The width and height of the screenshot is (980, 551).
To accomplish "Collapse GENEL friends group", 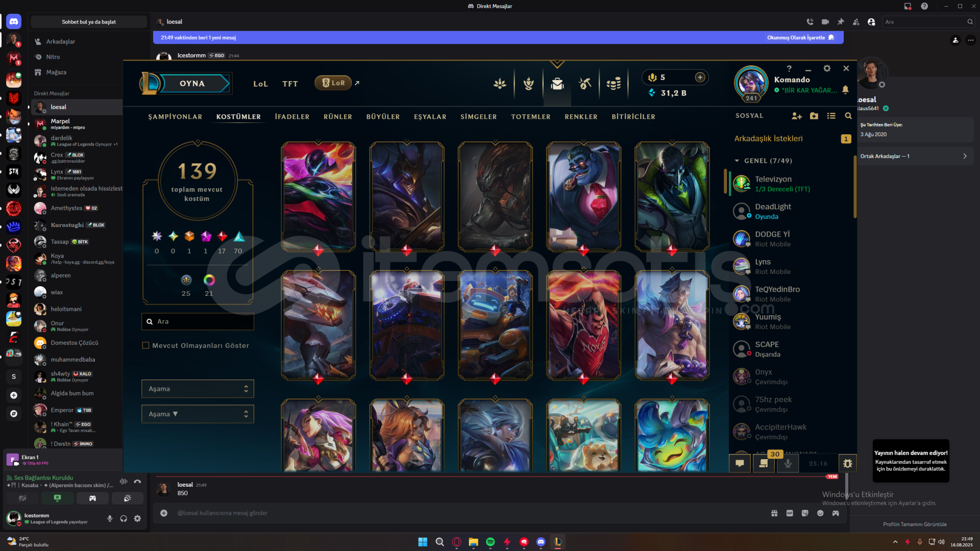I will click(x=737, y=161).
